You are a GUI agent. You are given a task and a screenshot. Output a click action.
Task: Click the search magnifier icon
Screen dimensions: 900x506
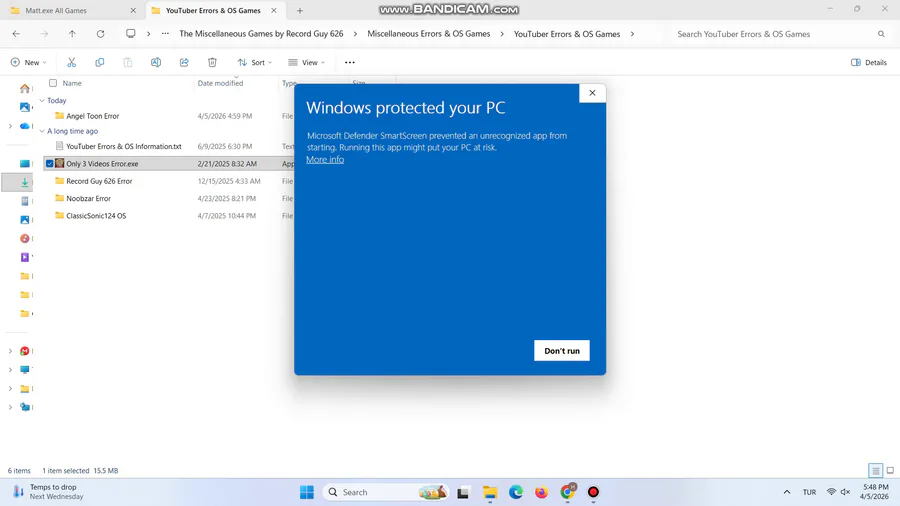[881, 34]
